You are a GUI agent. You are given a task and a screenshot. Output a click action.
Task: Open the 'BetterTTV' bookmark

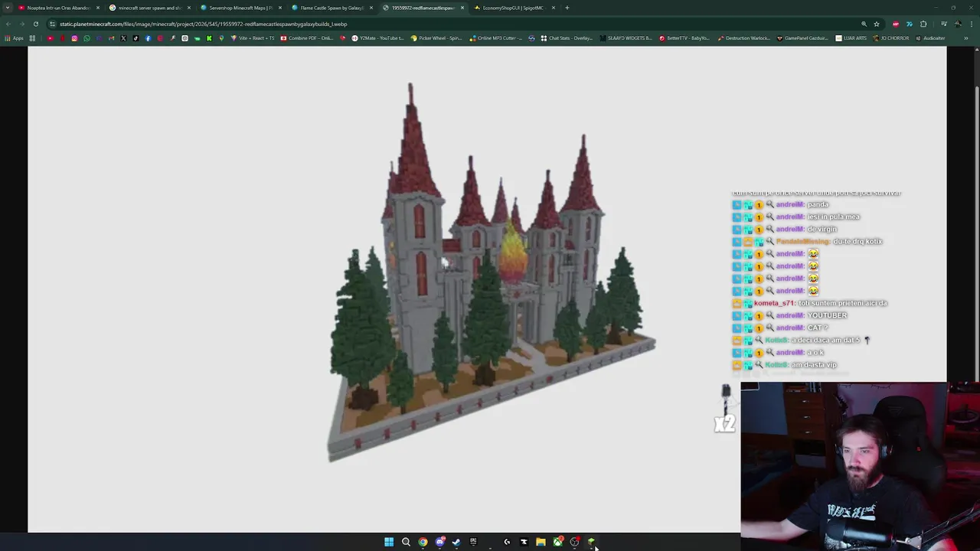coord(684,38)
